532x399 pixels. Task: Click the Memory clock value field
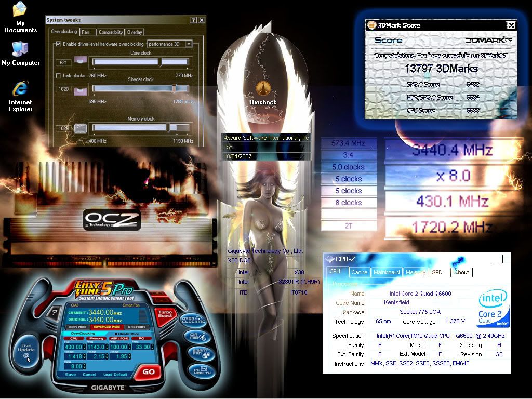point(63,128)
